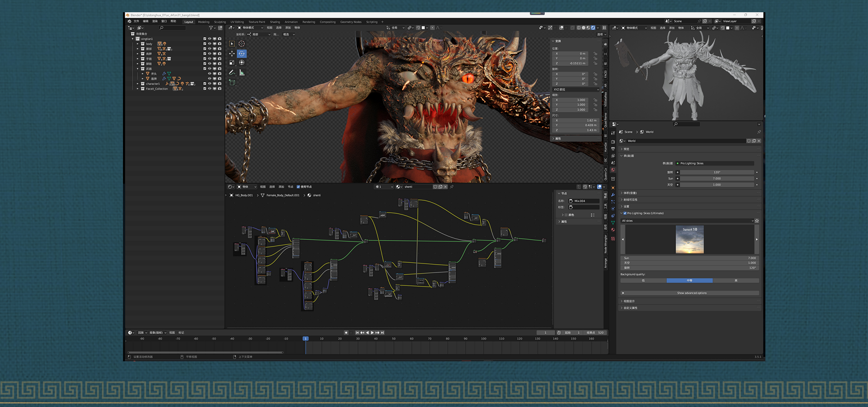Select the active Rotate tool

[242, 53]
